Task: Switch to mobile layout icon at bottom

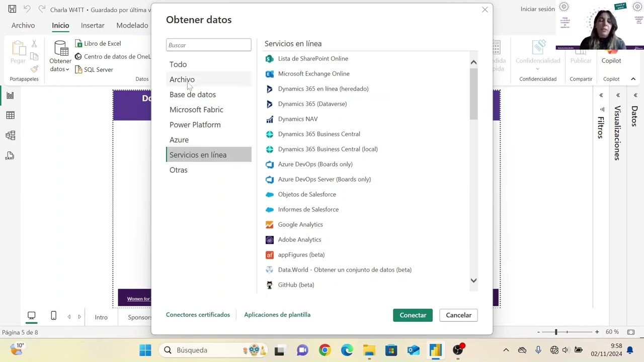Action: tap(53, 316)
